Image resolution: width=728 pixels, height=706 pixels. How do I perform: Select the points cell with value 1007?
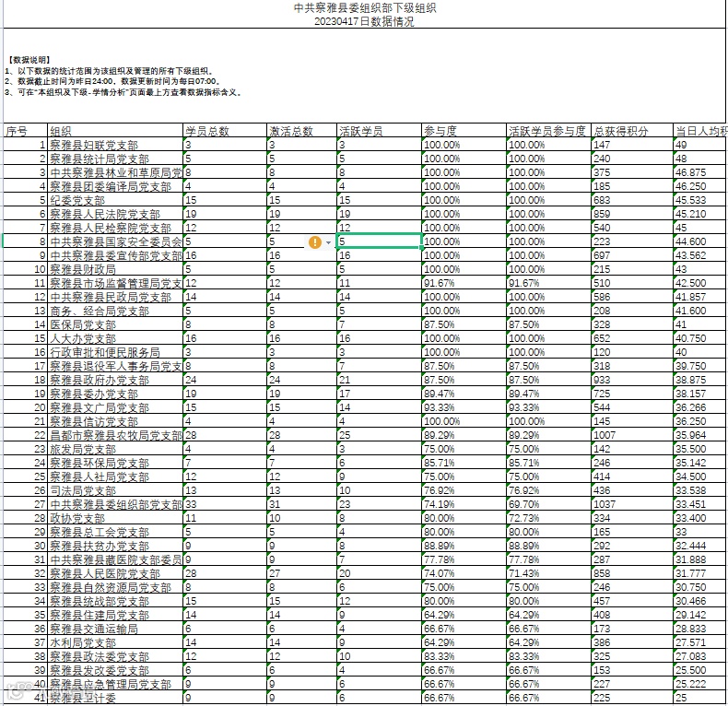click(x=632, y=435)
